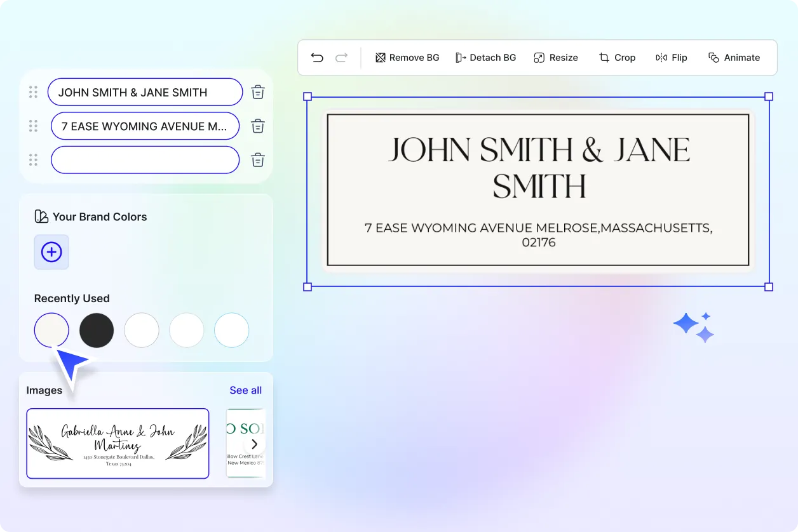Pick the cream recently used swatch
This screenshot has height=532, width=798.
[x=51, y=330]
